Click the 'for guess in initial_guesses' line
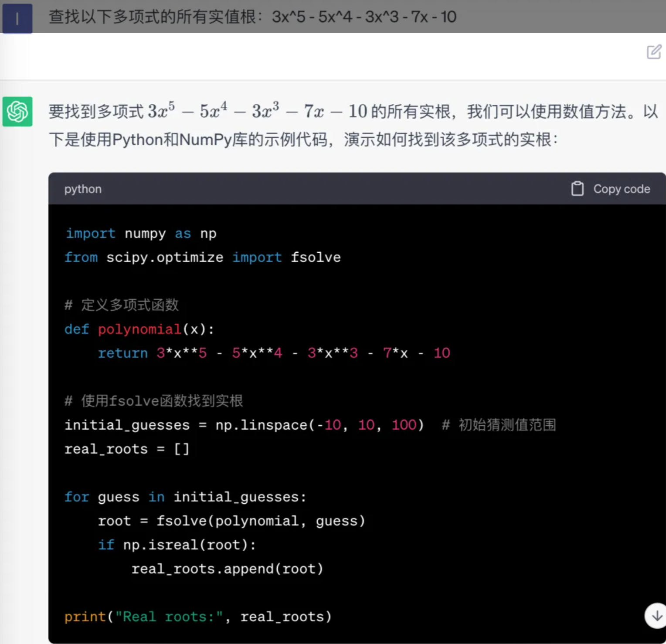 coord(186,497)
